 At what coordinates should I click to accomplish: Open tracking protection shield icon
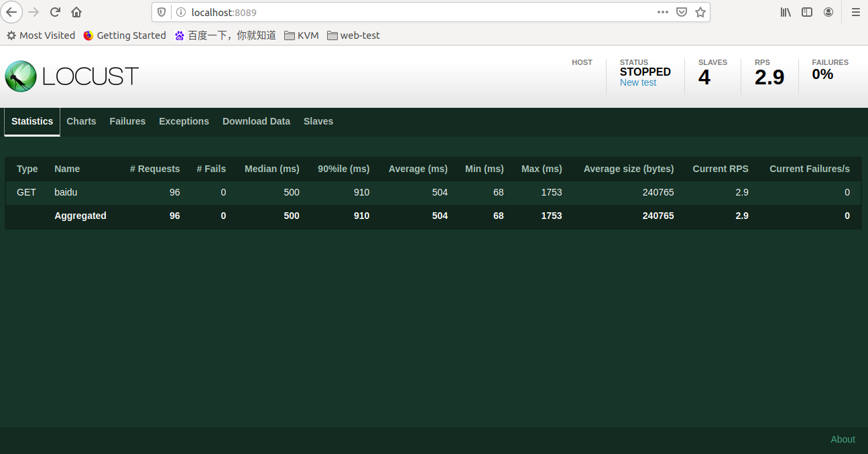coord(162,12)
